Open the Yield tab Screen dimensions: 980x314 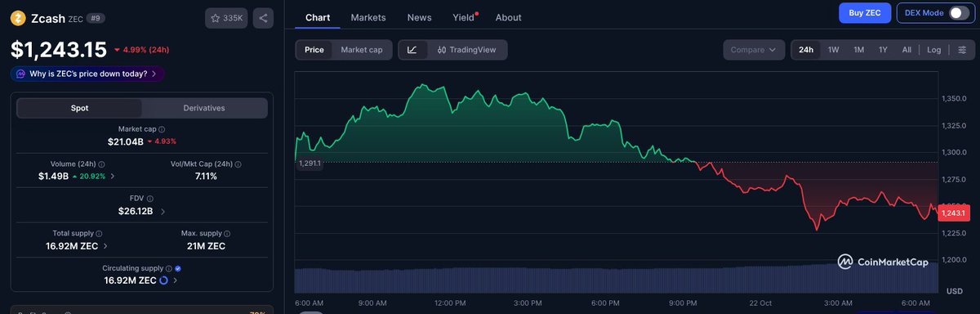464,17
